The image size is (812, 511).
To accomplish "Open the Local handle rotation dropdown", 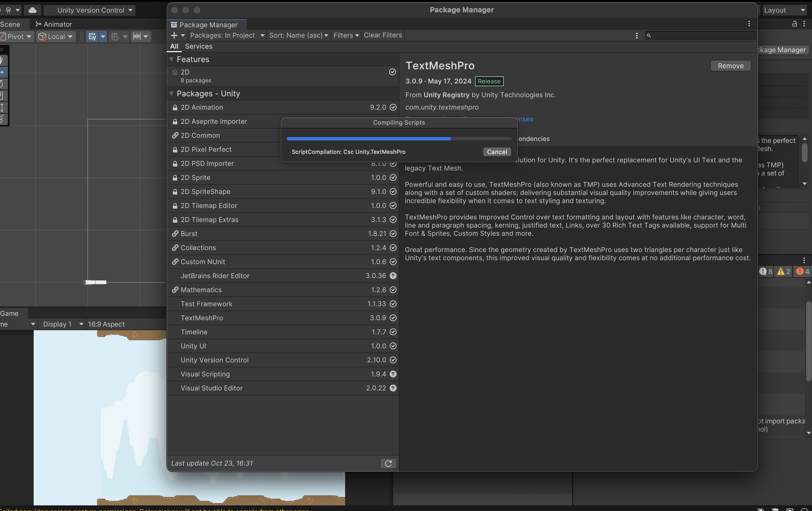I will pyautogui.click(x=56, y=36).
